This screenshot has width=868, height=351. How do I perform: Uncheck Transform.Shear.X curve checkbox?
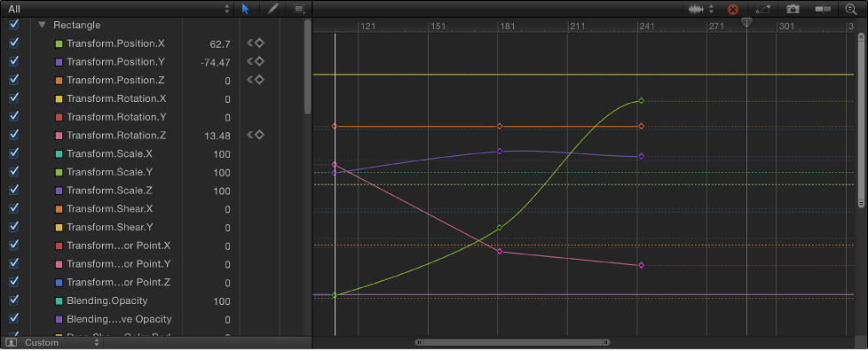(14, 207)
